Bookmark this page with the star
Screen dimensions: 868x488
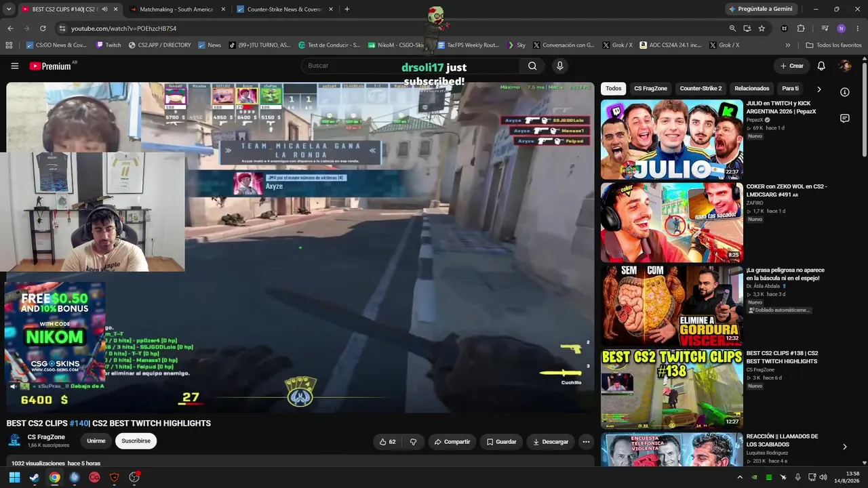762,28
